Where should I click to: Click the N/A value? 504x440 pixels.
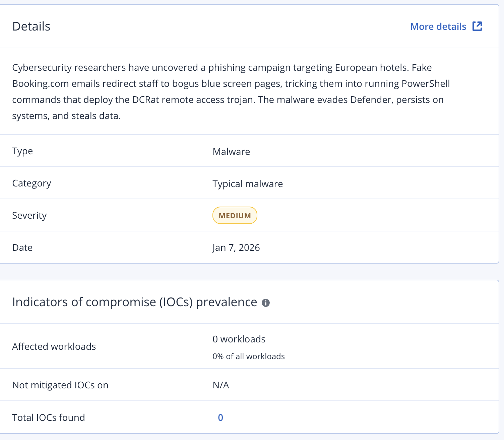coord(221,385)
